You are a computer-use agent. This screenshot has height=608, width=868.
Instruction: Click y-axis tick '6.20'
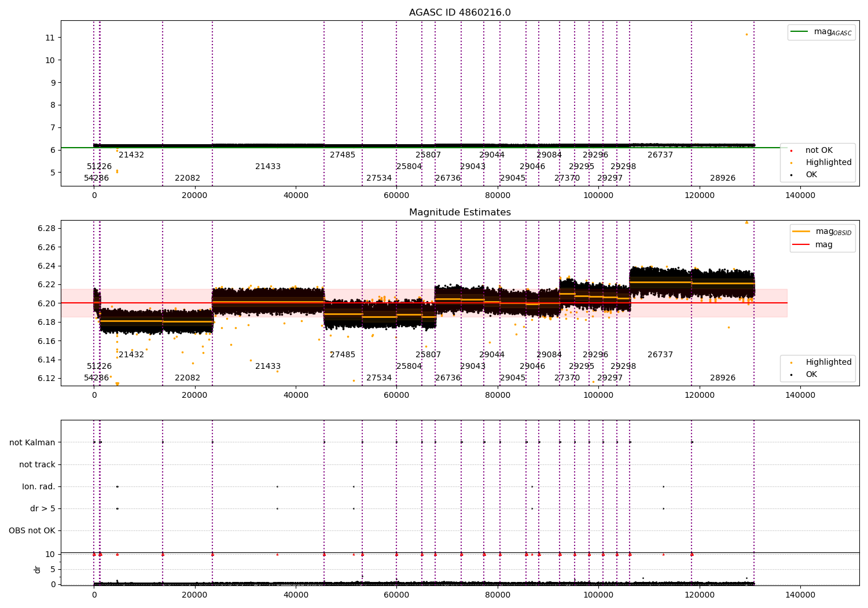[x=46, y=303]
